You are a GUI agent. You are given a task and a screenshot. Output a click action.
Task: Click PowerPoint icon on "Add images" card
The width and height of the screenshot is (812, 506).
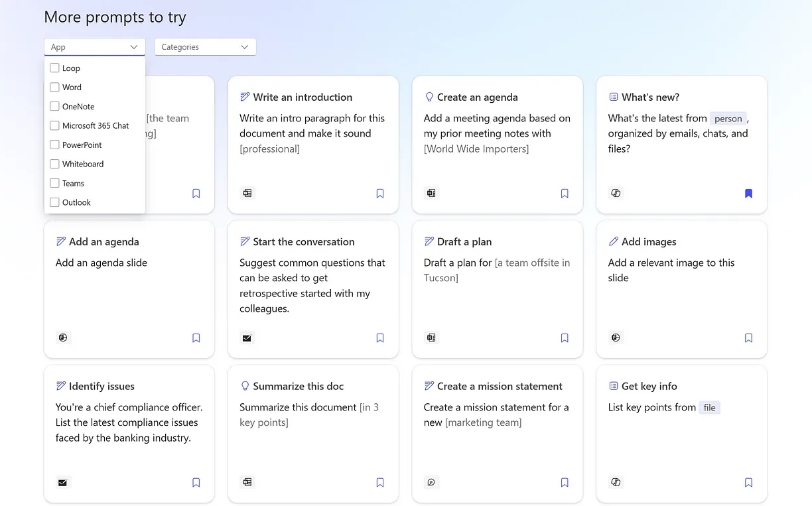point(616,338)
